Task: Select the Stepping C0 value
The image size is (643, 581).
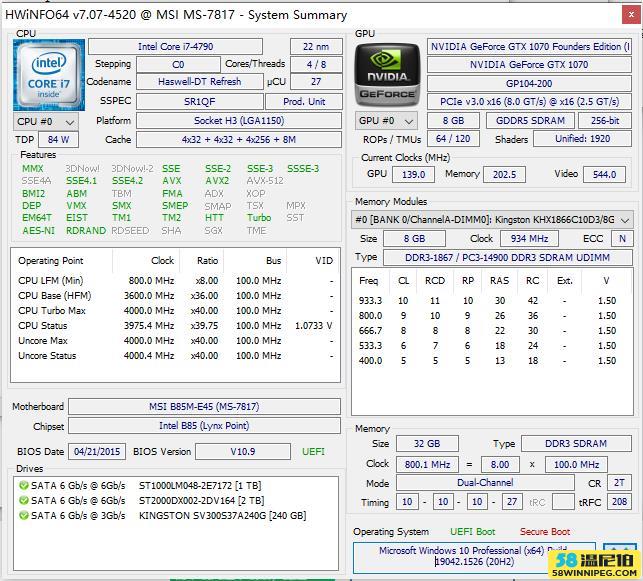Action: [178, 65]
